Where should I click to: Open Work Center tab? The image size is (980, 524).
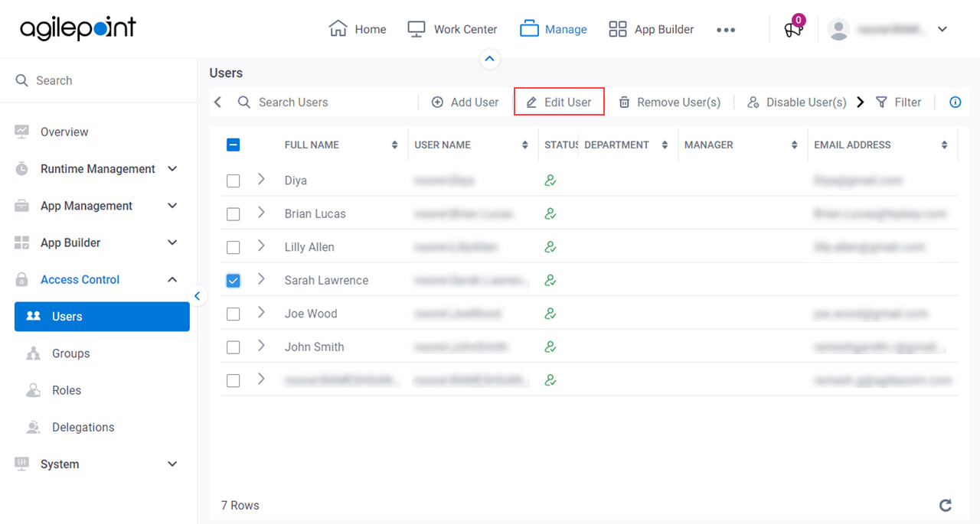(x=452, y=29)
